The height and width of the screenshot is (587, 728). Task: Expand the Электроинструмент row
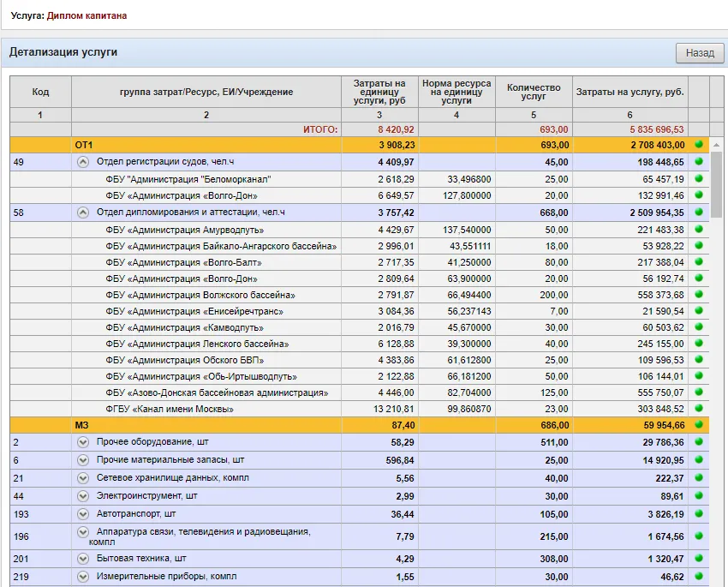[83, 496]
